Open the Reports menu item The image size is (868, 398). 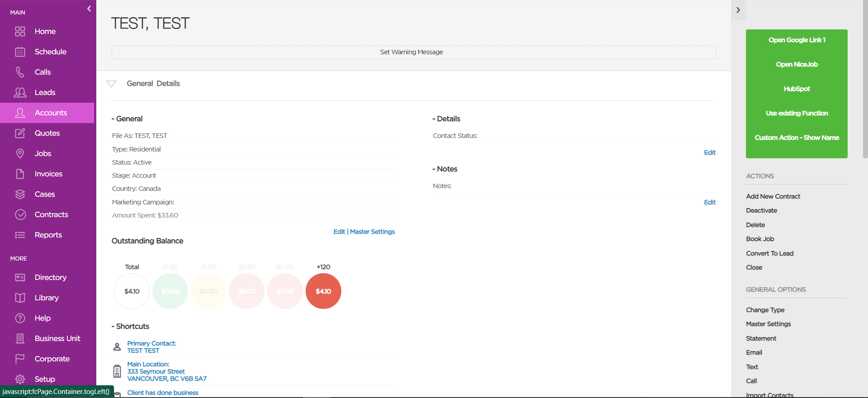coord(47,235)
